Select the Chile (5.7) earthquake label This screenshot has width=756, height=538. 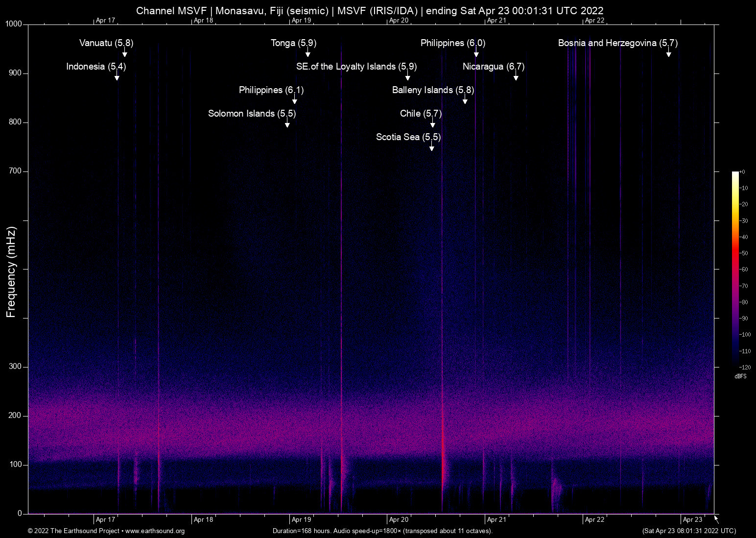pos(421,114)
